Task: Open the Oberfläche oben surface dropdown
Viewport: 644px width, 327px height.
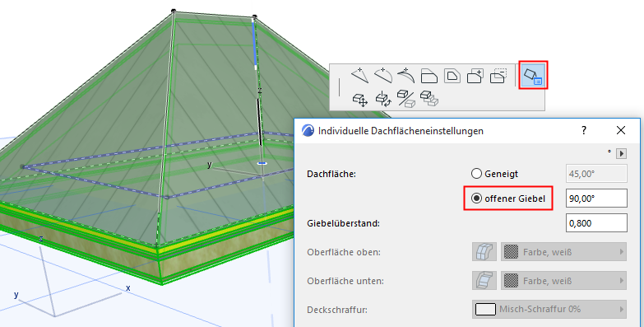Action: [x=563, y=252]
